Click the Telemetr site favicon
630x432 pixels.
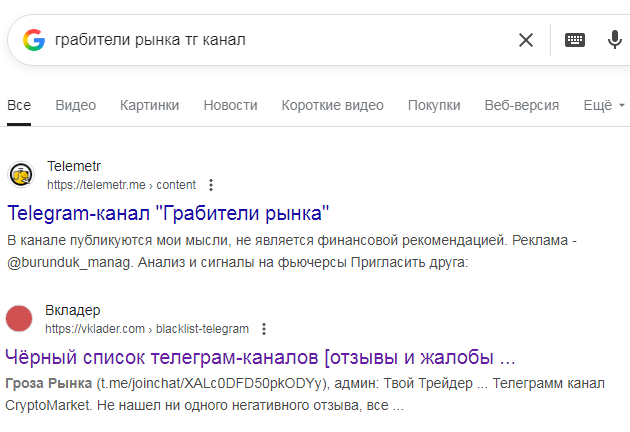(21, 175)
